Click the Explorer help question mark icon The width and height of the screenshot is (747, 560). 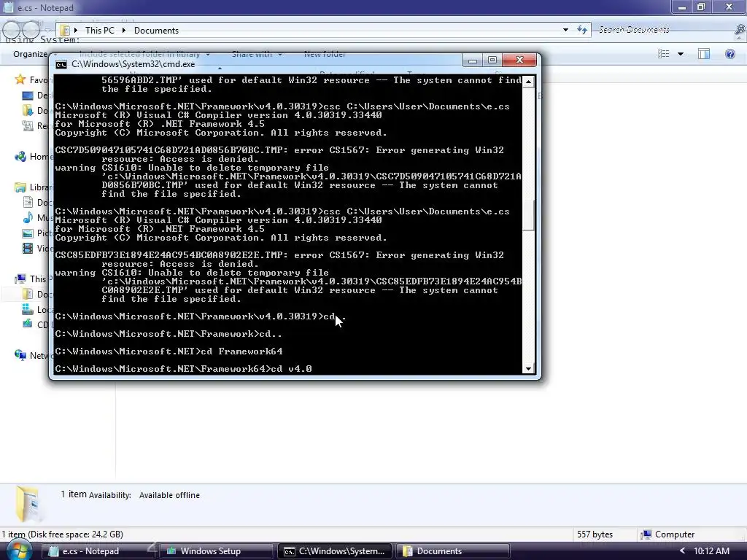click(x=729, y=54)
